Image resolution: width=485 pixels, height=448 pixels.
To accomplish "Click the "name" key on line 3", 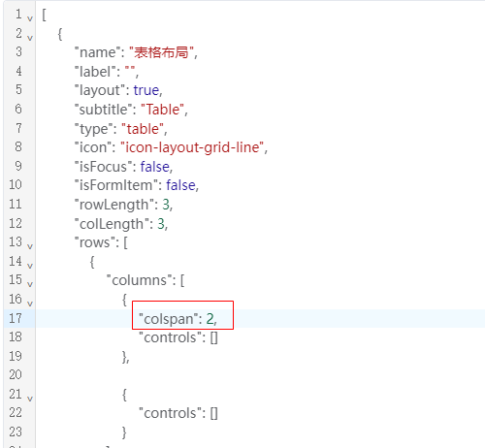I will point(97,52).
